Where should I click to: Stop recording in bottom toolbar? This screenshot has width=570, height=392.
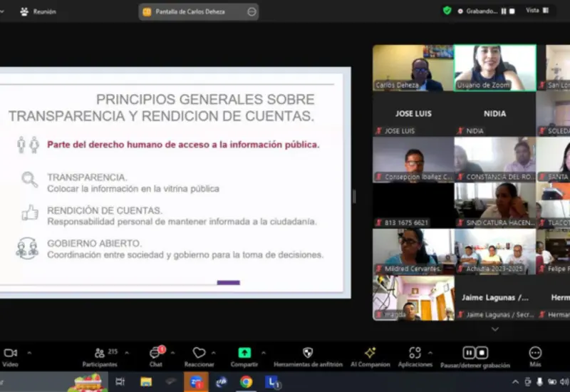point(482,352)
